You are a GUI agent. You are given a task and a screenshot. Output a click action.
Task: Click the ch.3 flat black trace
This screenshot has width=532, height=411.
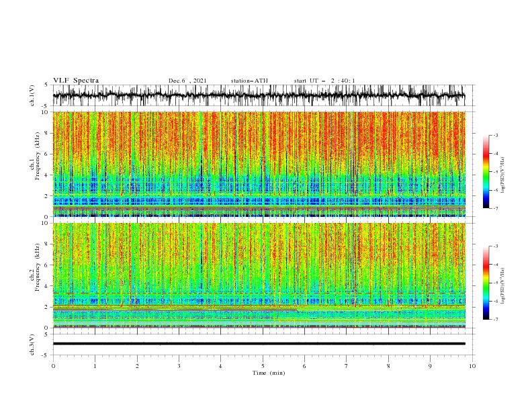pos(259,344)
